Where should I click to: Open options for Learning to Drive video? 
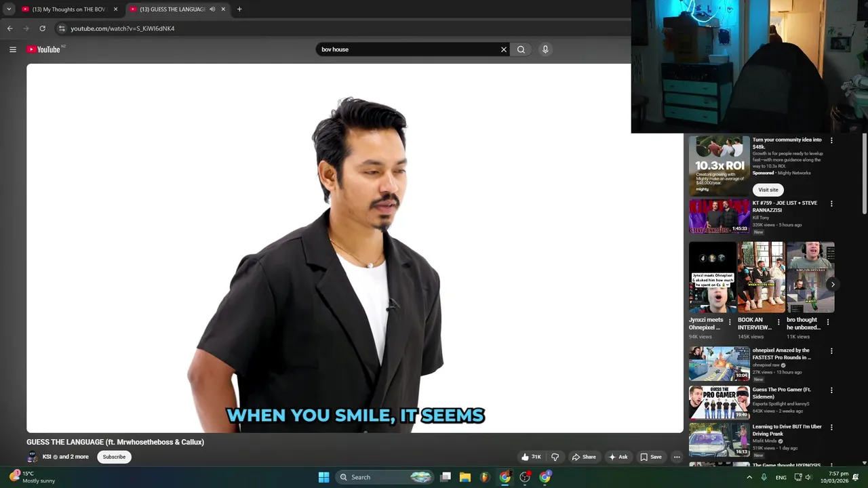pyautogui.click(x=831, y=427)
